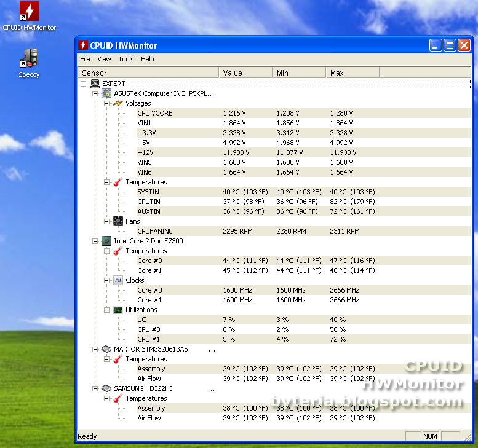Collapse the ASUSTeK Computer node
Image resolution: width=478 pixels, height=448 pixels.
[95, 93]
